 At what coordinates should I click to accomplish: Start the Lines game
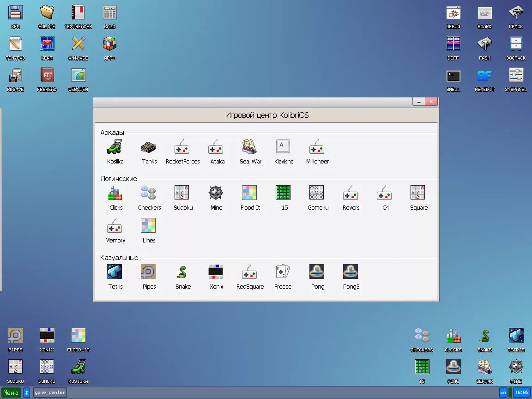point(149,231)
